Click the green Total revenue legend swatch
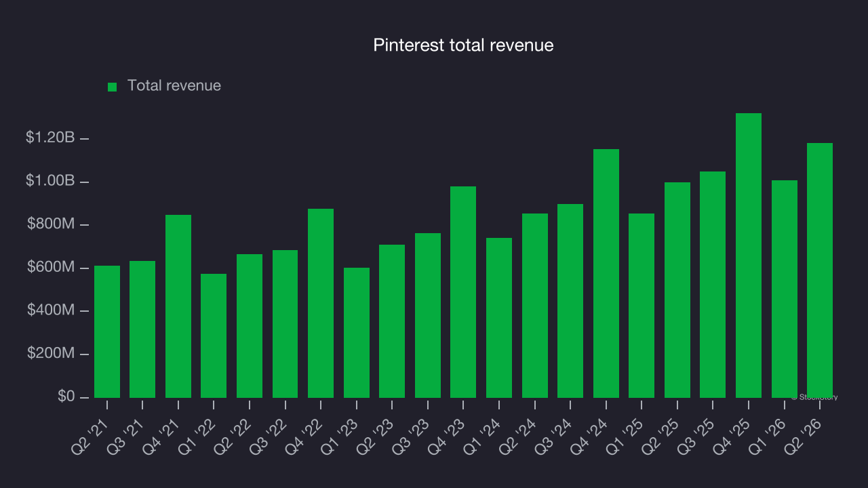This screenshot has height=488, width=868. [113, 87]
